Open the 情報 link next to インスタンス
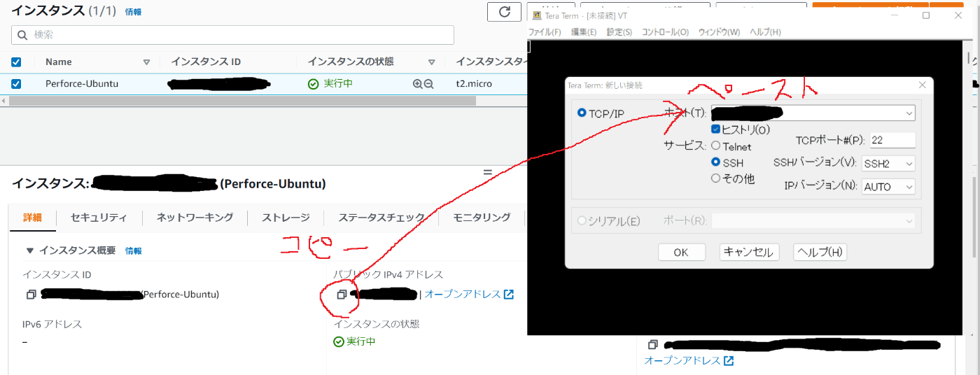Screen dimensions: 980x375 133,12
